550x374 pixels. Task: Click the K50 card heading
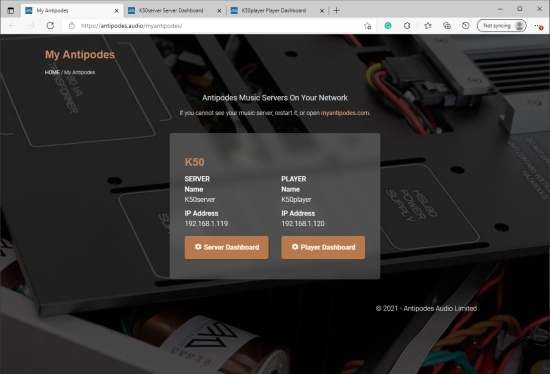pyautogui.click(x=195, y=162)
